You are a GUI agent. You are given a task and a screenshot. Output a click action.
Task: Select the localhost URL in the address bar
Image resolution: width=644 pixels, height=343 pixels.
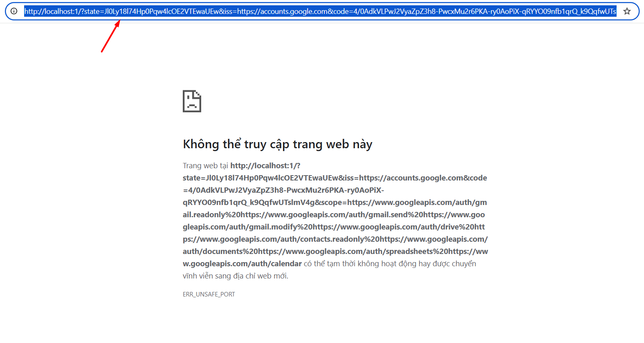(x=320, y=11)
